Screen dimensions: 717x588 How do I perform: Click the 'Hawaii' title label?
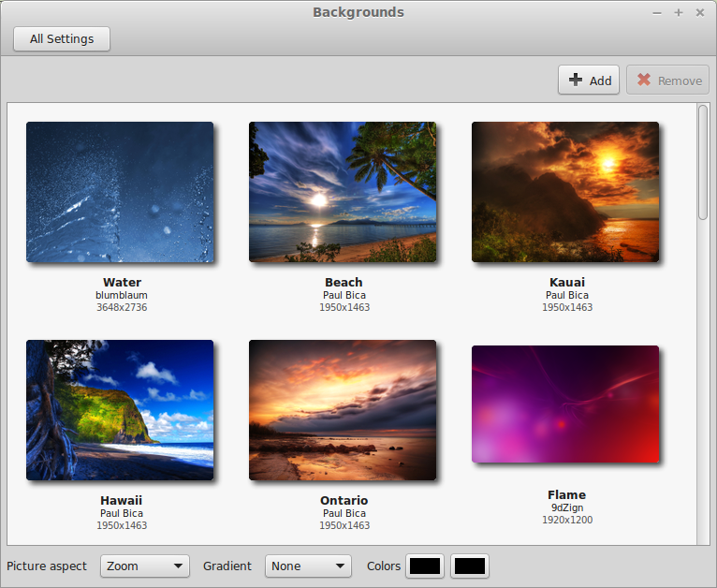[x=121, y=500]
